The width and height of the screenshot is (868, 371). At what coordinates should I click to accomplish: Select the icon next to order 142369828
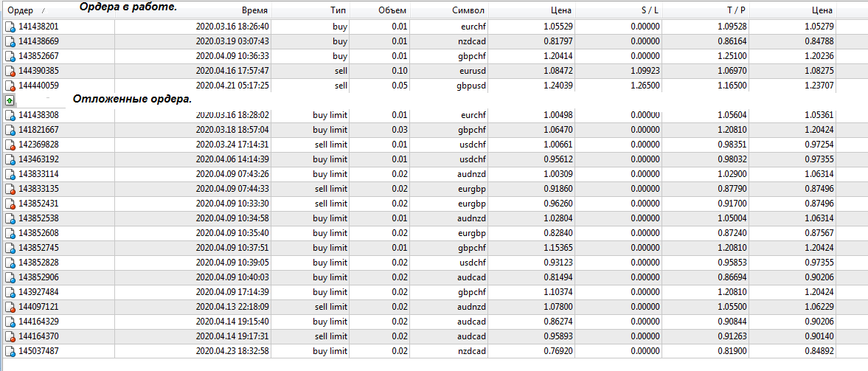10,145
